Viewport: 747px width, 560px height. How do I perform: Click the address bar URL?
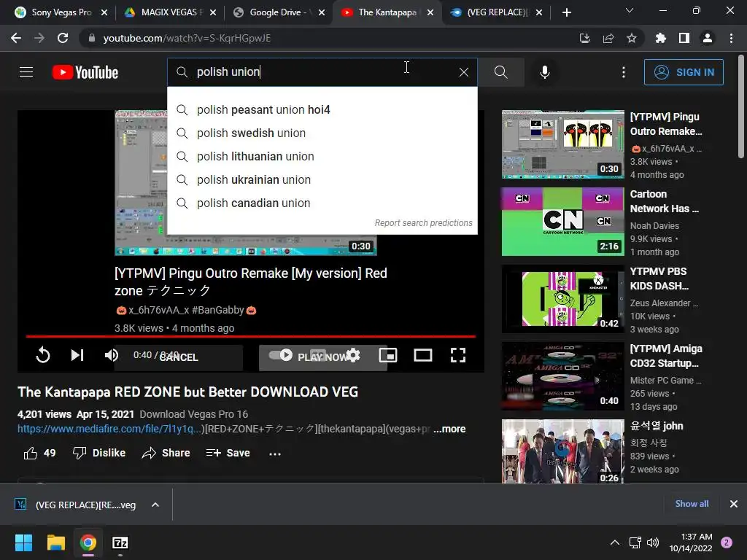pos(187,38)
